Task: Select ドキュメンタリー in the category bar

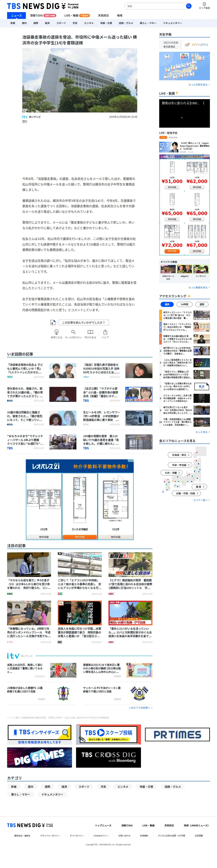Action: click(x=172, y=23)
